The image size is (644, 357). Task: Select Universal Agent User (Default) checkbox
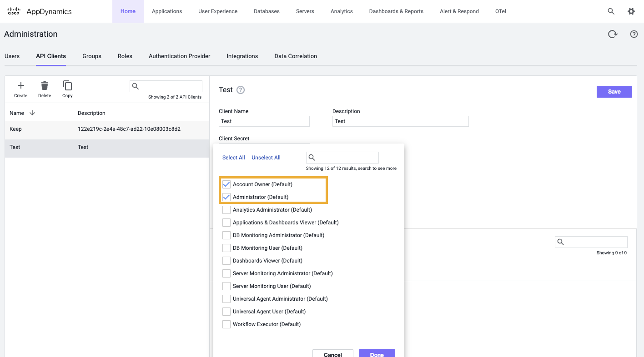[x=226, y=312]
